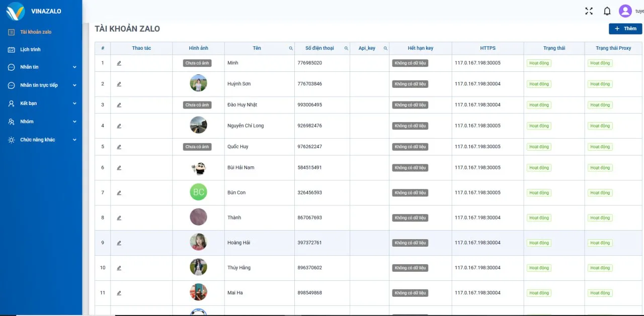Click Thúy Hằng's profile picture
The height and width of the screenshot is (316, 644).
[x=198, y=267]
